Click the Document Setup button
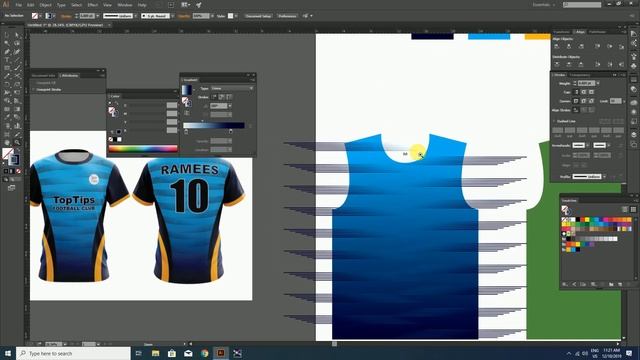Viewport: 640px width, 360px height. click(258, 16)
